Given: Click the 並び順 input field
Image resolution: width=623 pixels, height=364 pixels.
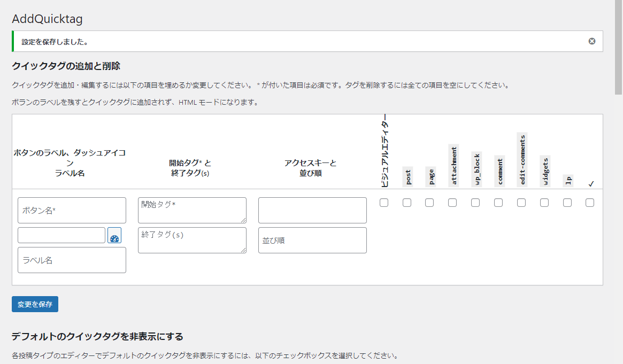Looking at the screenshot, I should click(312, 240).
